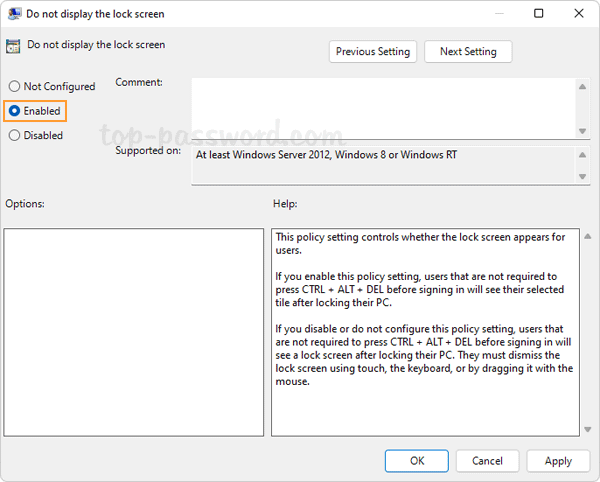Jump to the Next Setting
Viewport: 600px width, 482px height.
pyautogui.click(x=467, y=52)
